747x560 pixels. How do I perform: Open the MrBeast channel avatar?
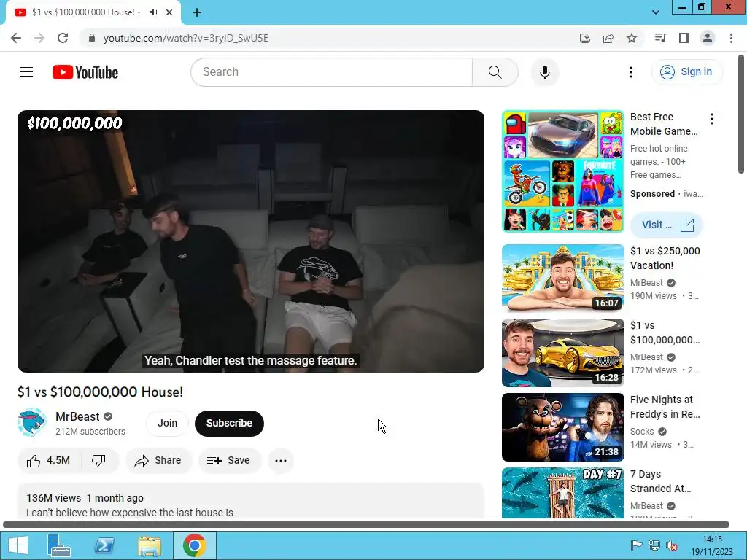(32, 422)
